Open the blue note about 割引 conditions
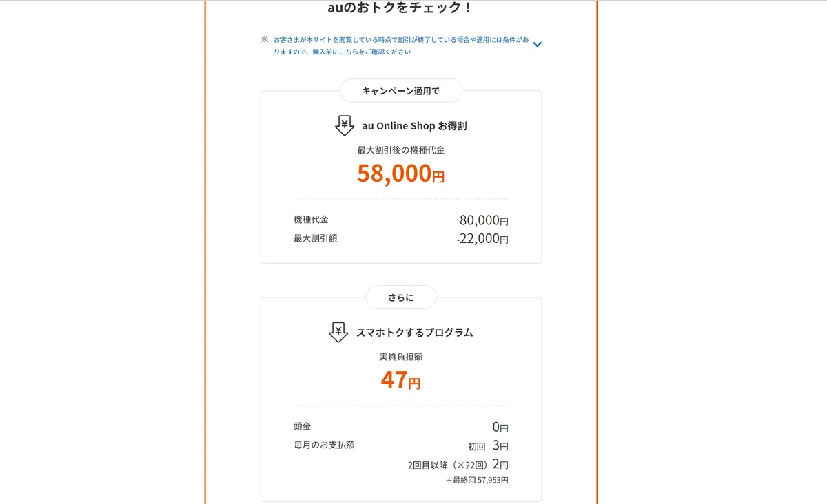Screen dimensions: 827x504 [401, 45]
